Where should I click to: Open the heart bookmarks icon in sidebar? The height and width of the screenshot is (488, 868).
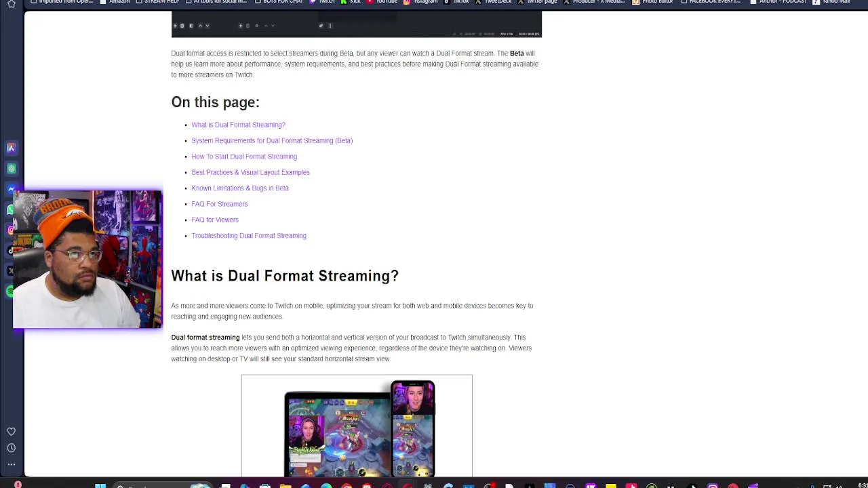[x=11, y=431]
